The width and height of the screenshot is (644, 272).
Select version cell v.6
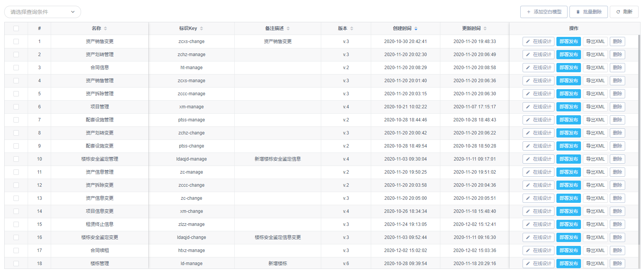(x=346, y=264)
